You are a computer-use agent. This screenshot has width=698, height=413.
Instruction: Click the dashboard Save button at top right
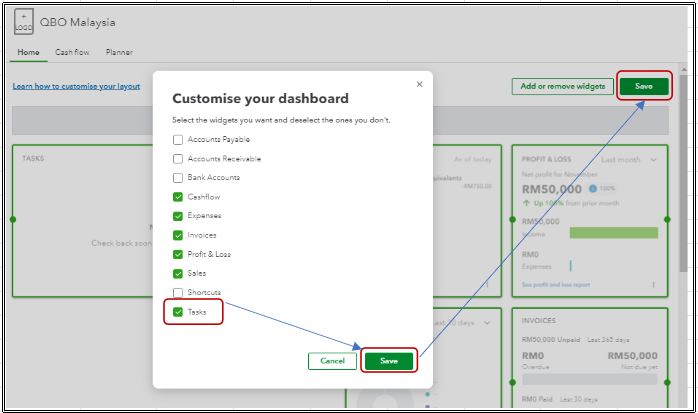point(644,86)
